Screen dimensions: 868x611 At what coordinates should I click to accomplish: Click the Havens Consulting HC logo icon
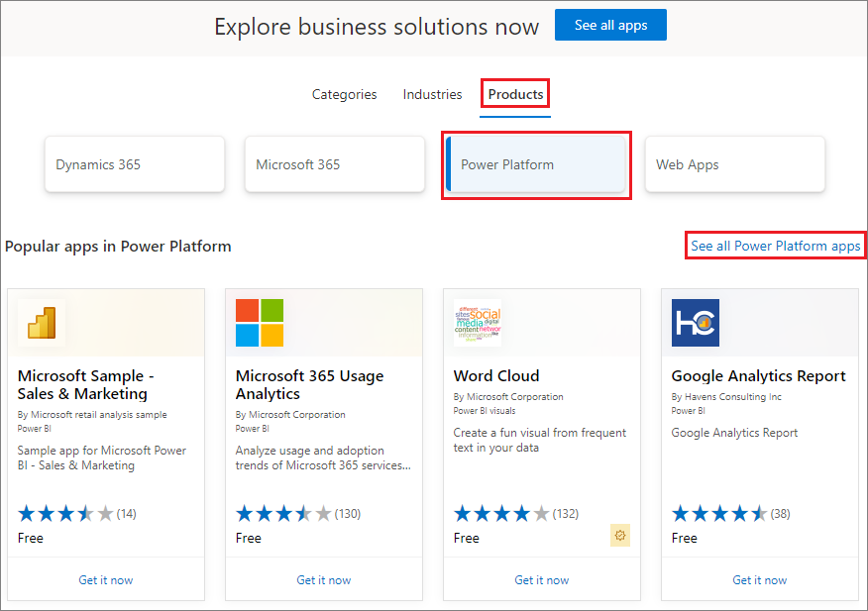[x=696, y=323]
